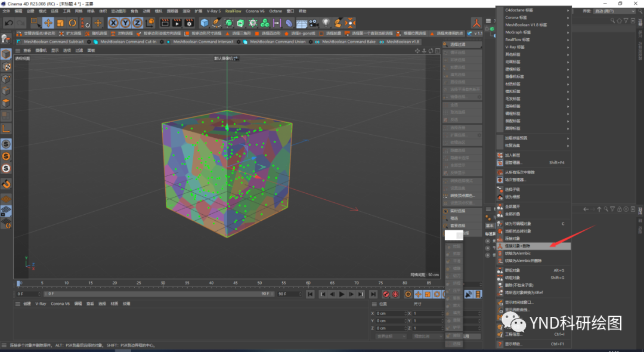Screen dimensions: 644x352
Task: Click the Floor grid icon
Action: tap(302, 23)
